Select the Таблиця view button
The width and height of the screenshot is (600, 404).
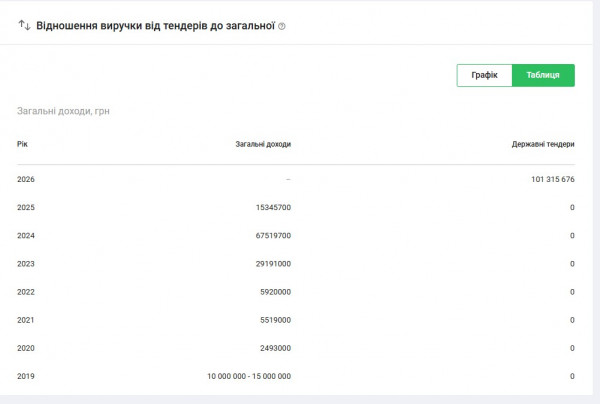coord(543,75)
